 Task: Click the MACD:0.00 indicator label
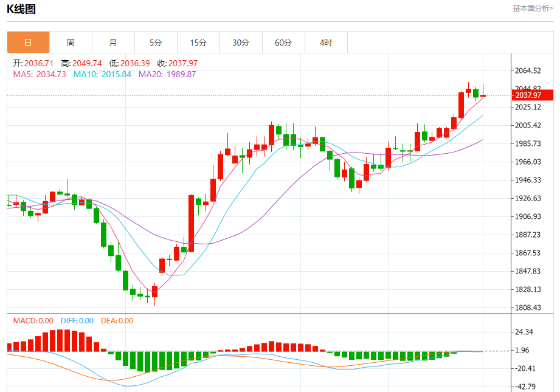pos(33,321)
